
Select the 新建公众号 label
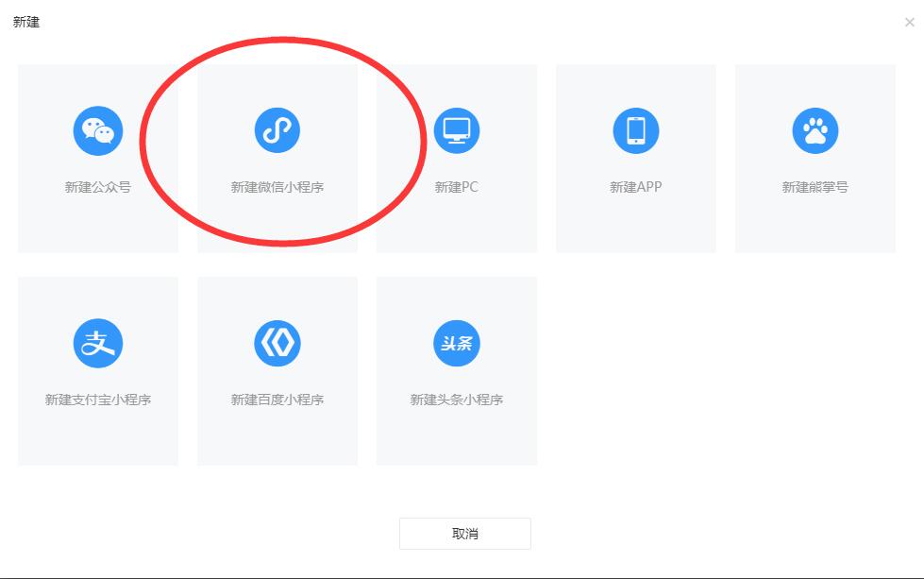pos(98,187)
